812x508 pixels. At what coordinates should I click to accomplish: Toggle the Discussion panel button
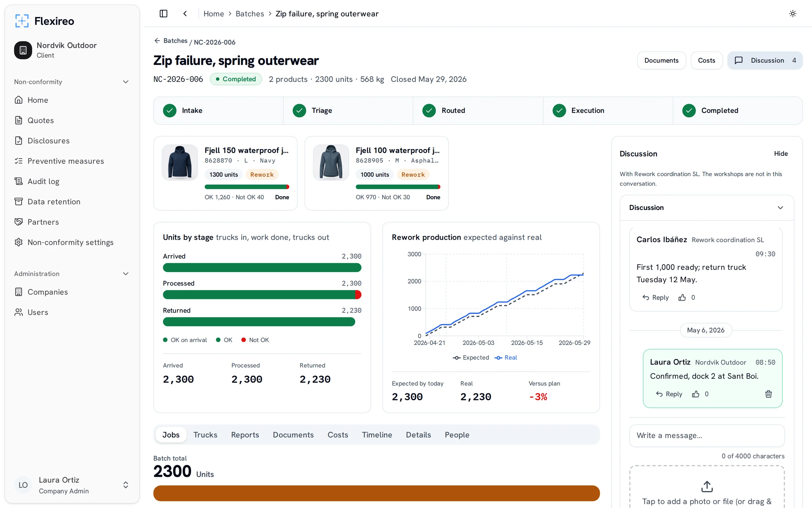[x=765, y=60]
